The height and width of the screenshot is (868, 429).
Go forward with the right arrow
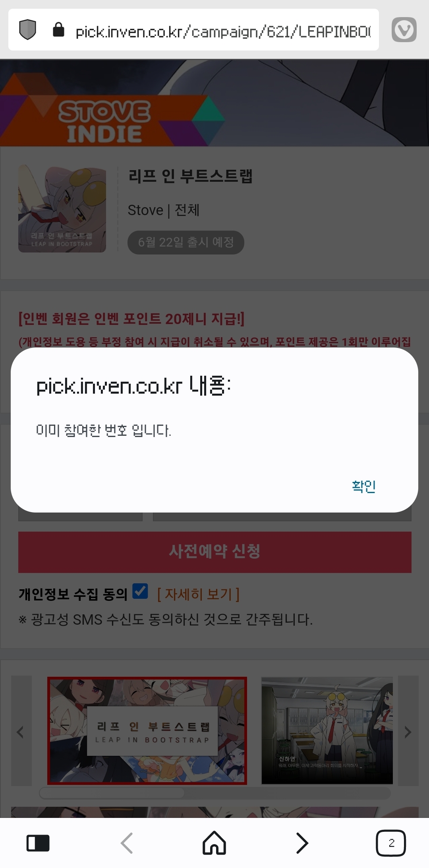(x=302, y=843)
